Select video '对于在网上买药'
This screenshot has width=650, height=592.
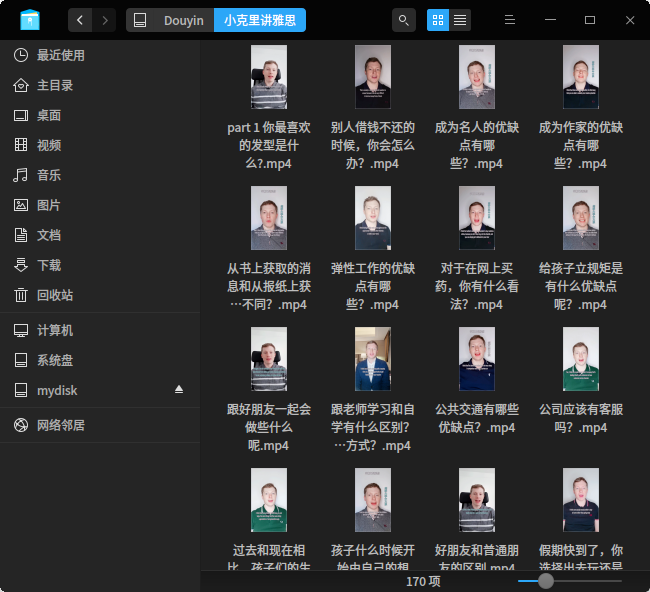[477, 249]
